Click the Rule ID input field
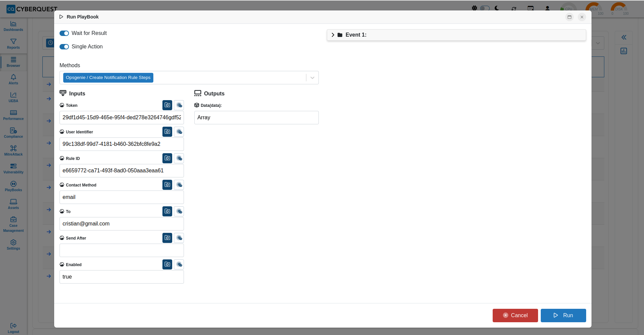Screen dimensions: 644x335 click(122, 171)
